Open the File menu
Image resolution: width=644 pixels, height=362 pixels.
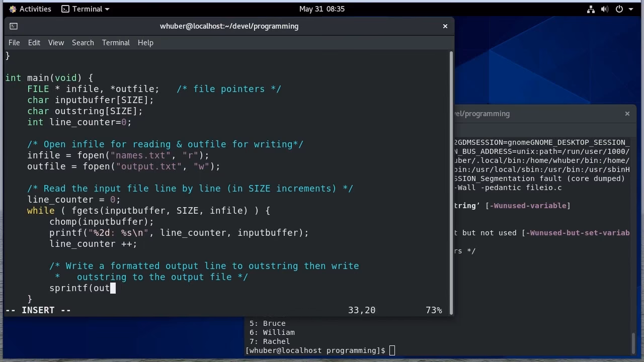coord(14,43)
